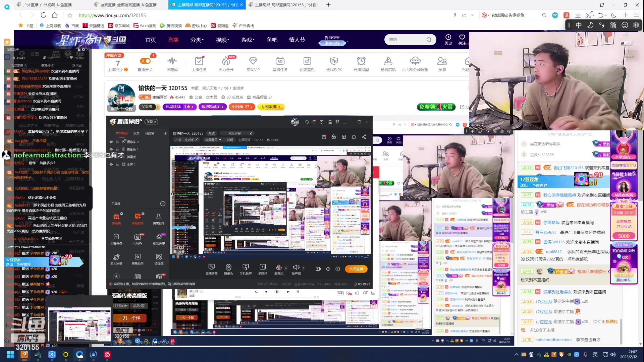Expand the 小时榜 27 ranking chip
Viewport: 644px width, 362px height.
pyautogui.click(x=241, y=107)
